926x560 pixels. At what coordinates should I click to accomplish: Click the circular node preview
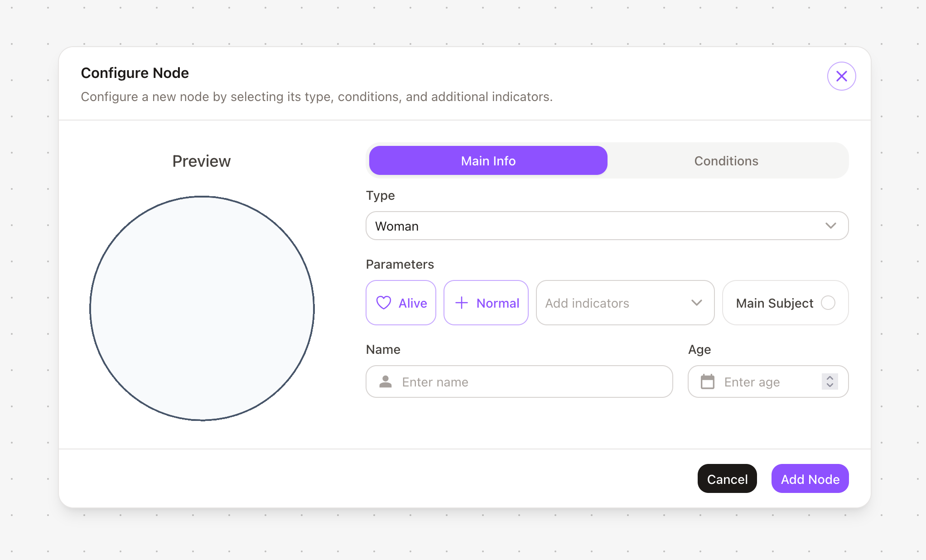pyautogui.click(x=202, y=308)
